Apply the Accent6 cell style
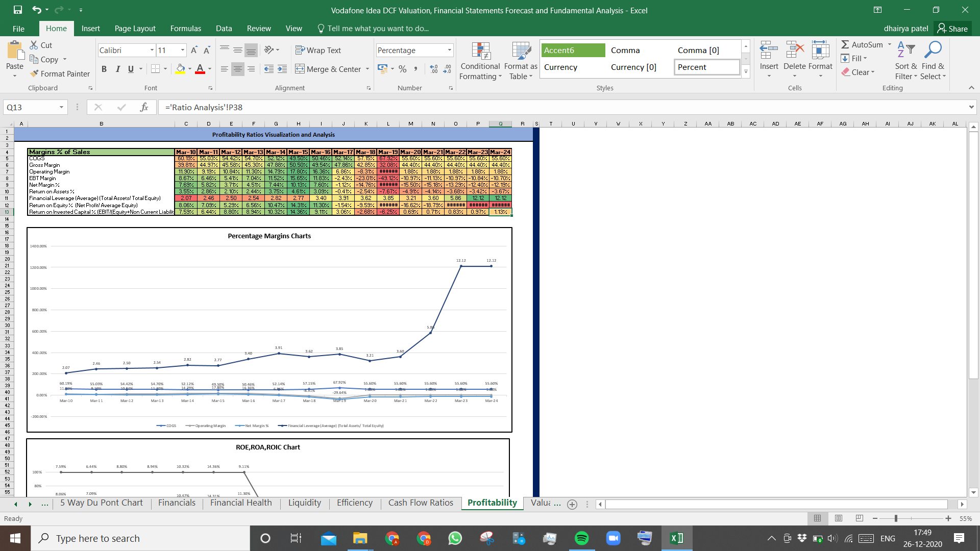The width and height of the screenshot is (980, 551). click(573, 50)
